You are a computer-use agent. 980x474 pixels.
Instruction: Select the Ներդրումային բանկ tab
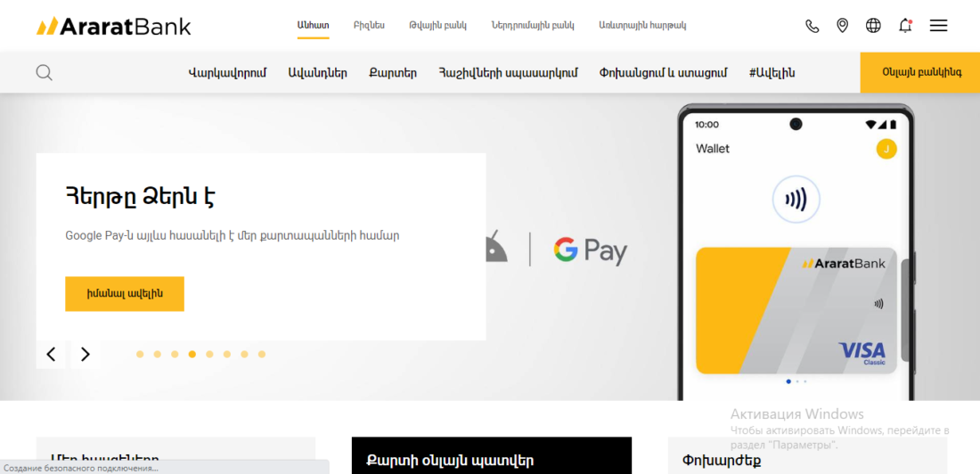click(x=533, y=26)
